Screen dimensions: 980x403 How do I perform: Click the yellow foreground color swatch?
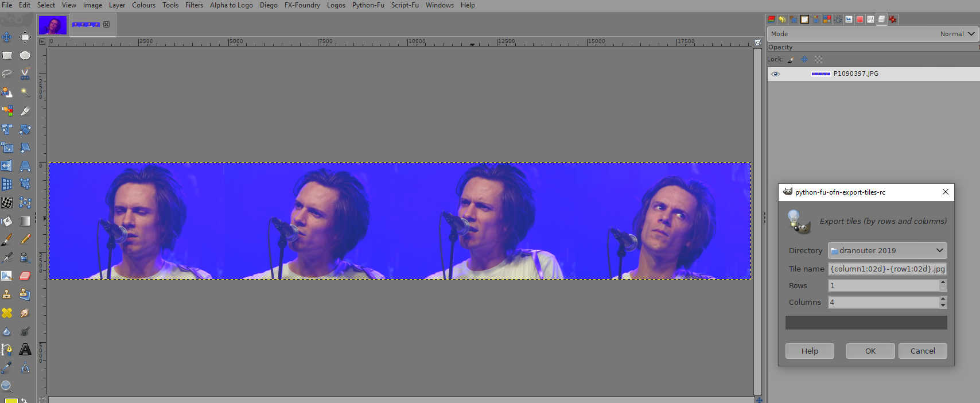point(11,400)
